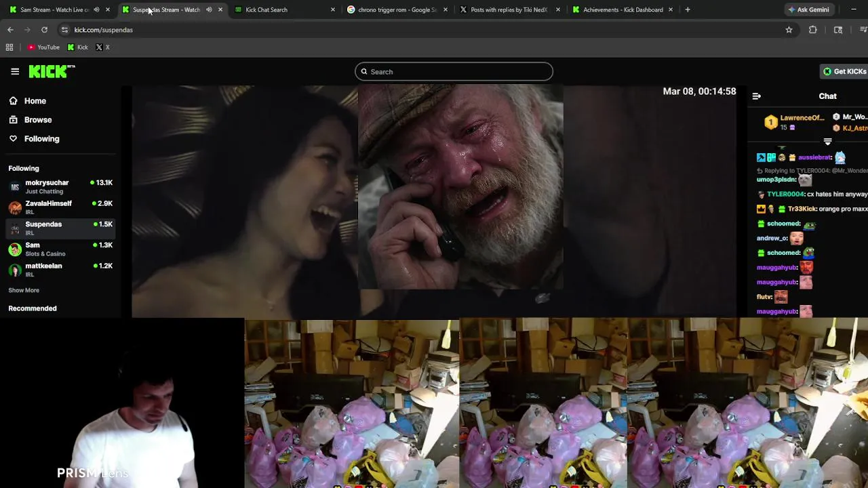Image resolution: width=868 pixels, height=488 pixels.
Task: Click aussiebrat username in chat
Action: point(815,157)
